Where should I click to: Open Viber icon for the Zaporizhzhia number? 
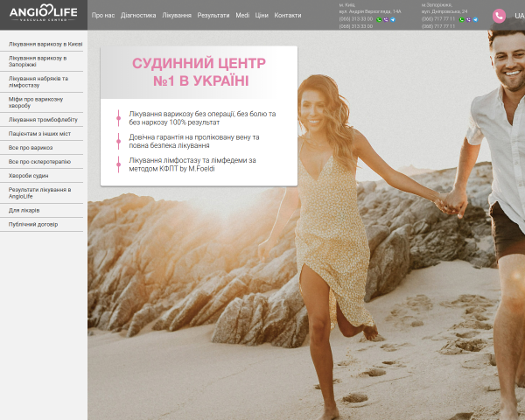pos(468,19)
